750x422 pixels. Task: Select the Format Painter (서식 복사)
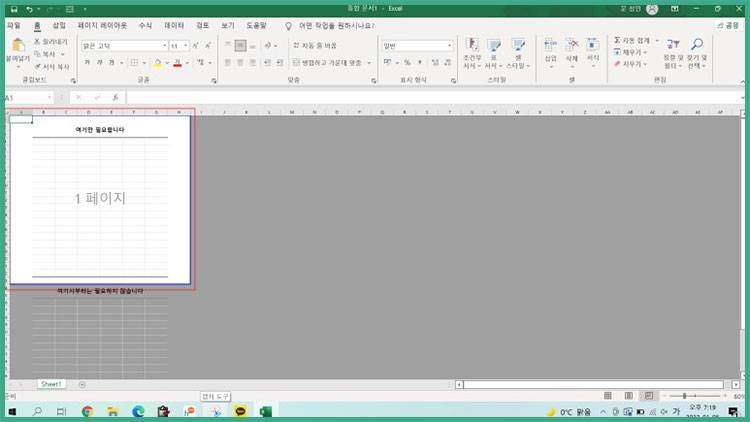click(x=52, y=67)
